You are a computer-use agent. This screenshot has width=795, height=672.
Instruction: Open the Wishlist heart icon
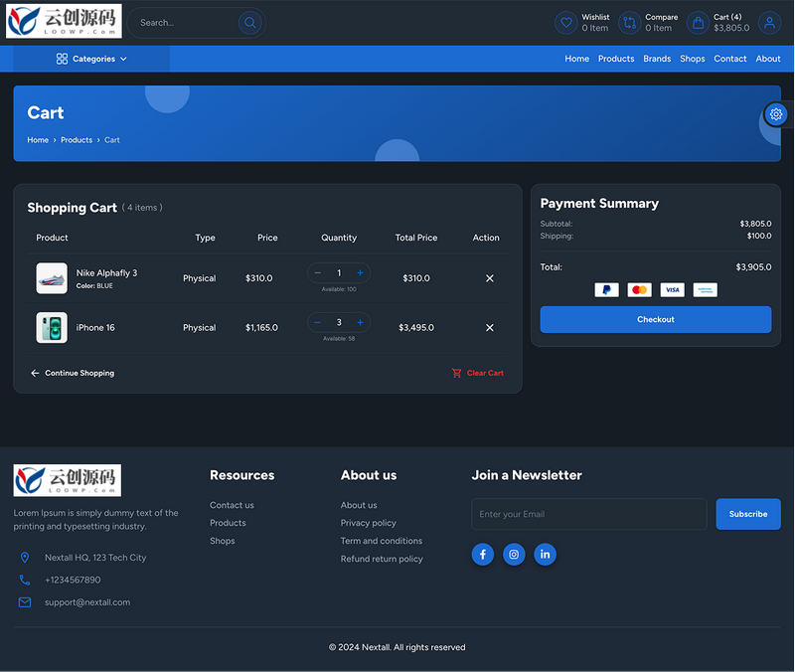[x=565, y=23]
